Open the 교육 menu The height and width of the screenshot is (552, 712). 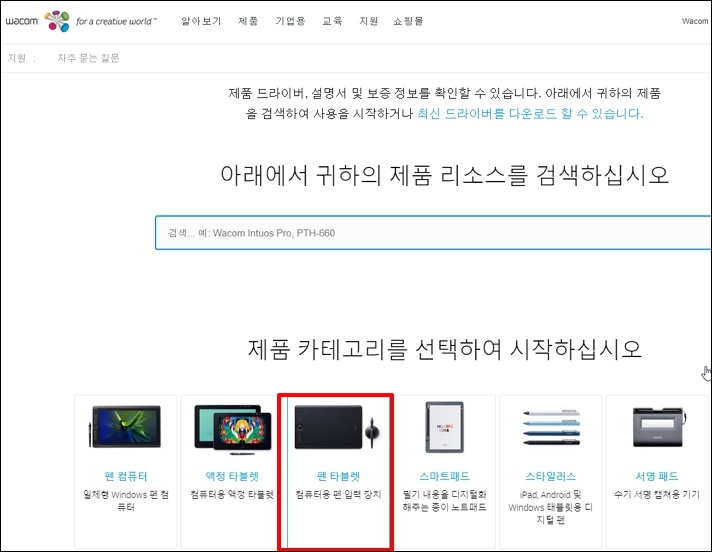pos(332,21)
